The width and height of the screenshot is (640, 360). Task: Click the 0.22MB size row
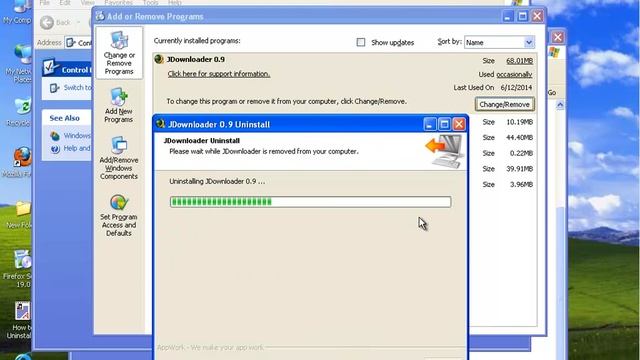click(x=507, y=153)
